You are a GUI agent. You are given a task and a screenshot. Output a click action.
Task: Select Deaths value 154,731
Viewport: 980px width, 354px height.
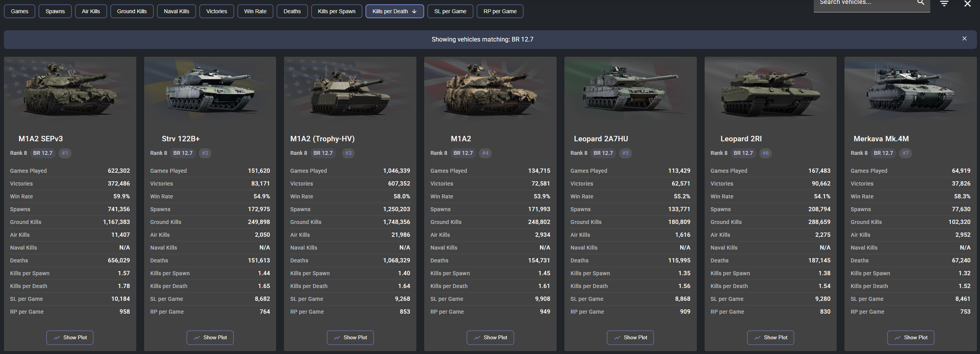pyautogui.click(x=539, y=260)
